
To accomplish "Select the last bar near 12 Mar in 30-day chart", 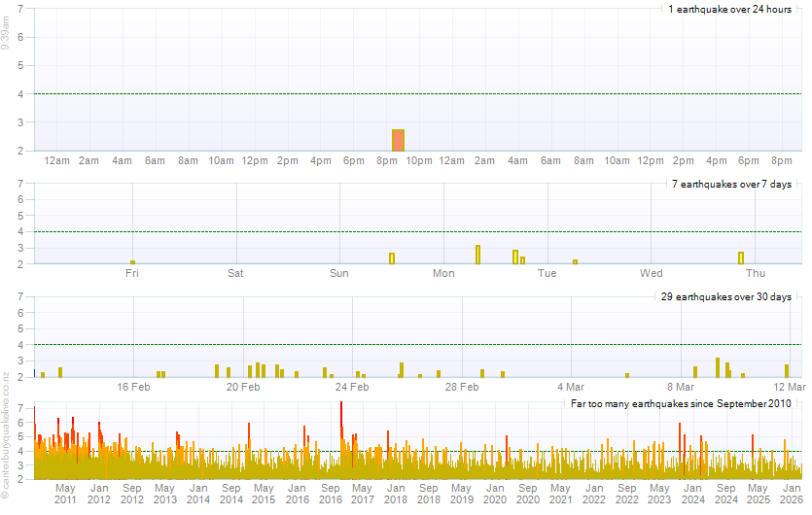I will (x=787, y=370).
